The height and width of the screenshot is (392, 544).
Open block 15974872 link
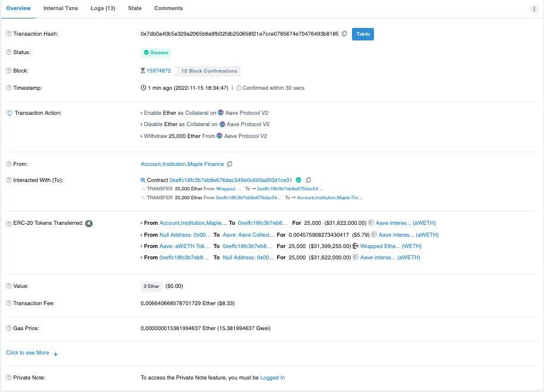pyautogui.click(x=159, y=71)
